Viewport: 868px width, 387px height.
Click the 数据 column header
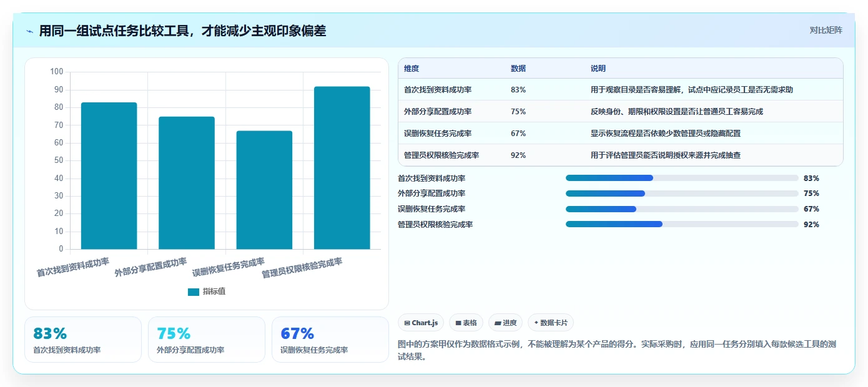pos(518,69)
